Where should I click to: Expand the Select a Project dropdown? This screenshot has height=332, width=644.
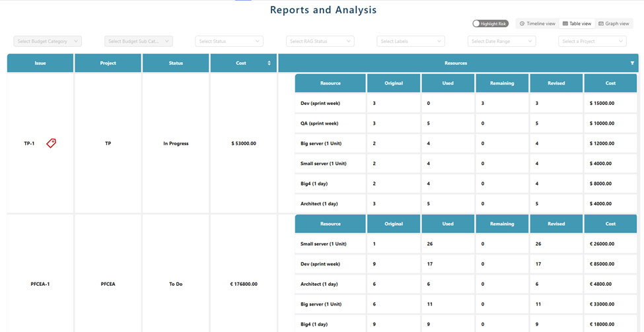[x=592, y=42]
